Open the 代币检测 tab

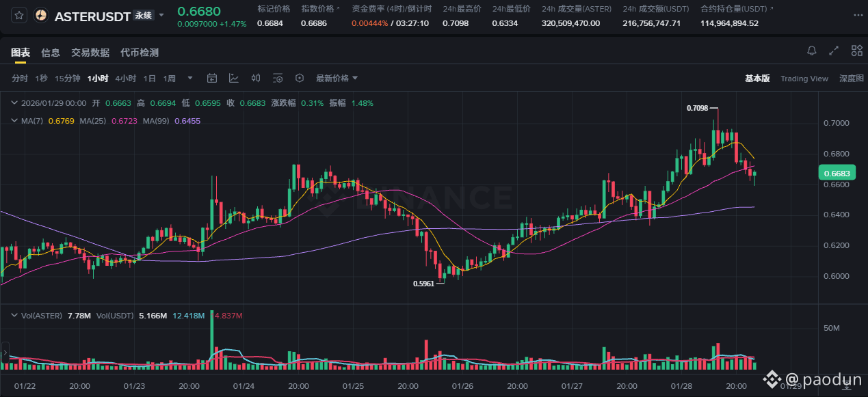140,53
